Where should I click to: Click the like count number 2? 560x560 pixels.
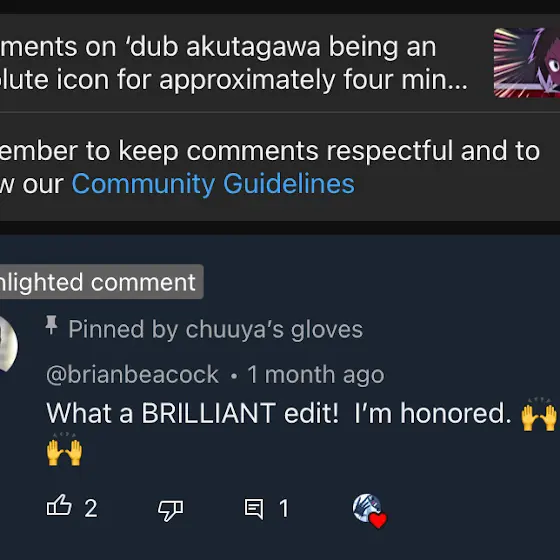pyautogui.click(x=91, y=508)
